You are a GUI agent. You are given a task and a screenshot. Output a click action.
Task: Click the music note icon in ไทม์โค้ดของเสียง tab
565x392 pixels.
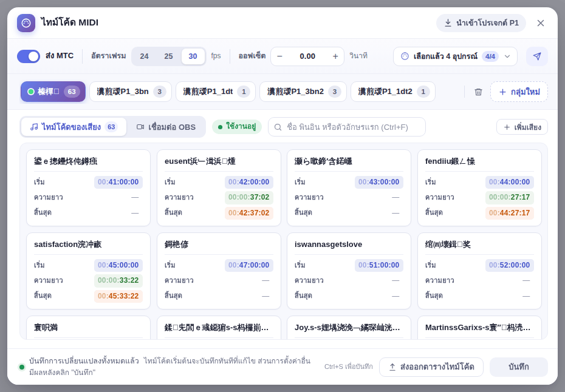click(34, 127)
